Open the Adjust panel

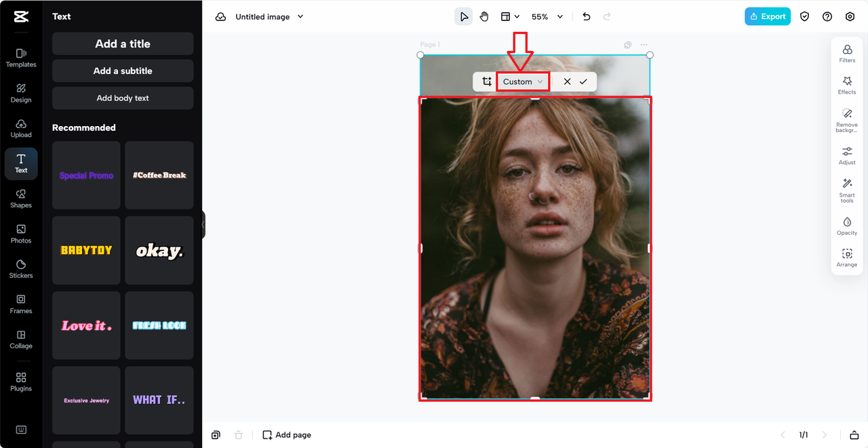point(847,156)
